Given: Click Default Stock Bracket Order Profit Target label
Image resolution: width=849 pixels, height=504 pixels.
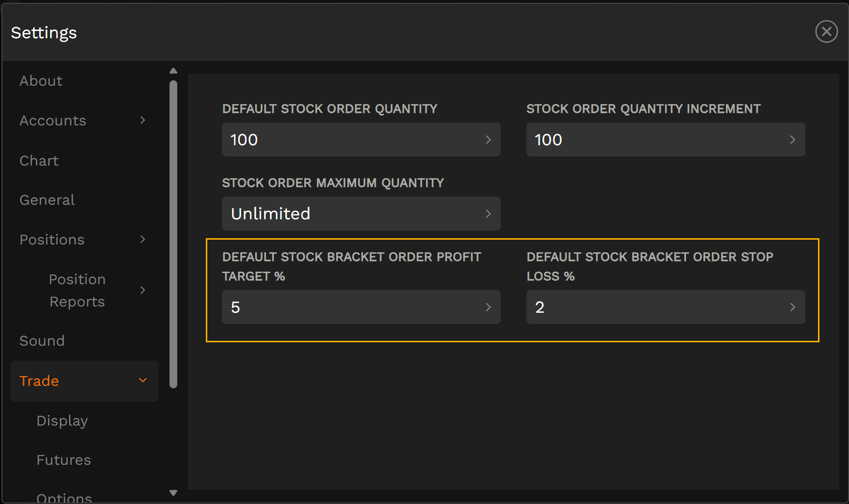Looking at the screenshot, I should pyautogui.click(x=352, y=267).
